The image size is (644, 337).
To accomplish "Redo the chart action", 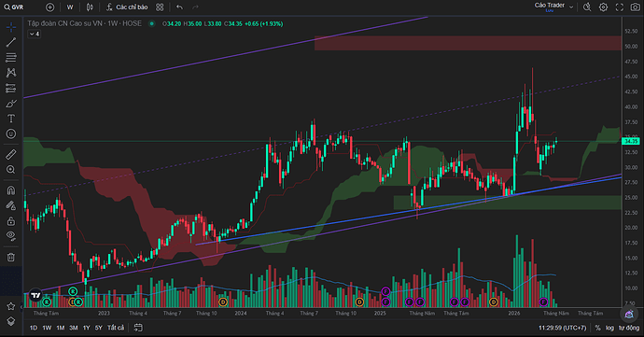I will [x=195, y=7].
